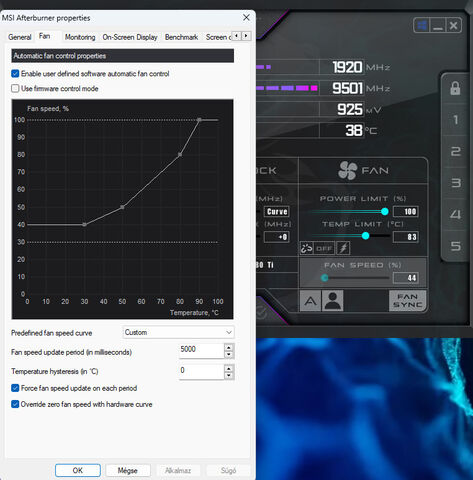
Task: Close the MSI Afterburner properties dialog
Action: click(x=246, y=17)
